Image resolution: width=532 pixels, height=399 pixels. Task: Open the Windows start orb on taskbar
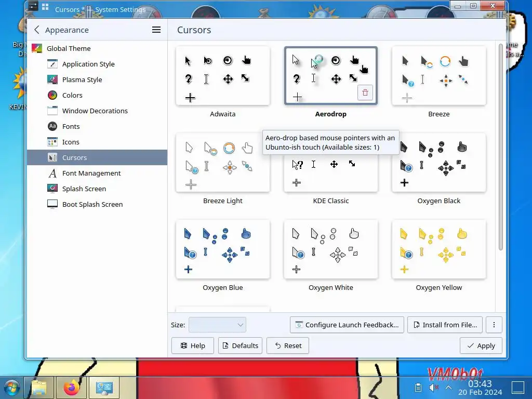[11, 388]
